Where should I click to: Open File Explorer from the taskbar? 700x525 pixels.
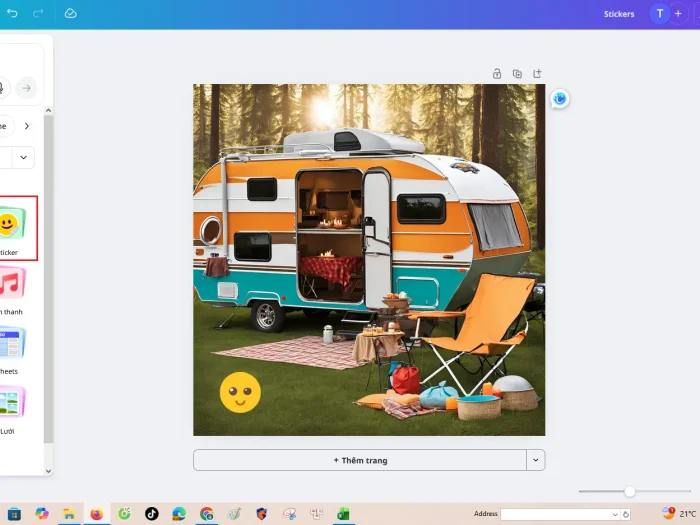[69, 514]
